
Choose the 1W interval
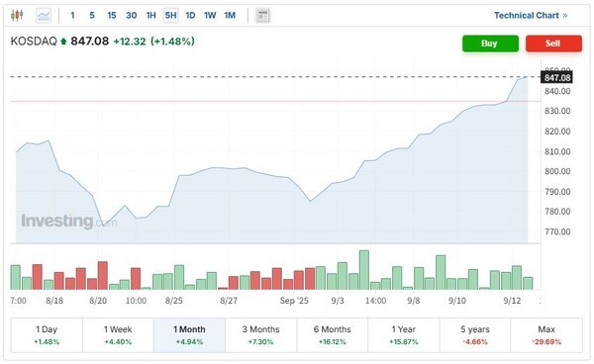210,16
